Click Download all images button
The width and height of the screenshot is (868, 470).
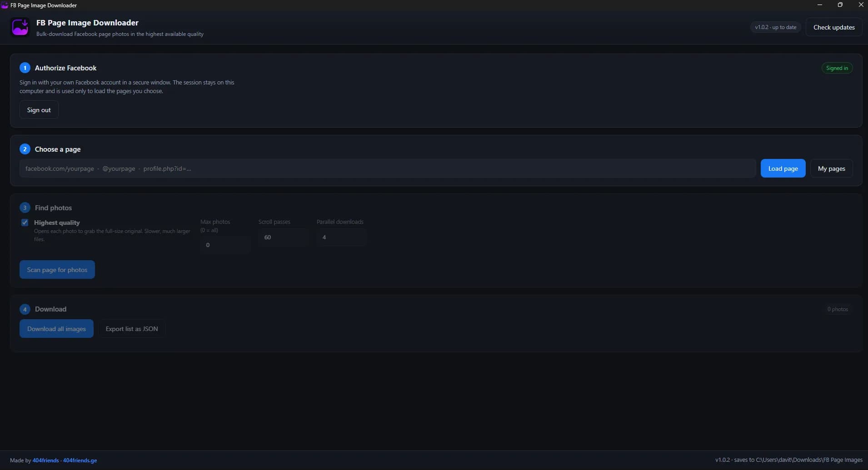coord(56,329)
